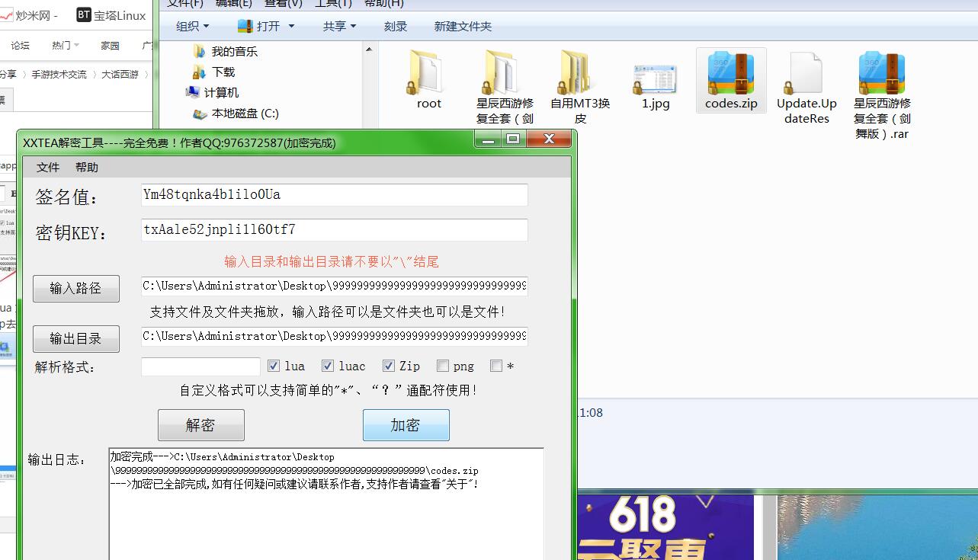
Task: Click inside the 签名值 input field
Action: (x=334, y=194)
